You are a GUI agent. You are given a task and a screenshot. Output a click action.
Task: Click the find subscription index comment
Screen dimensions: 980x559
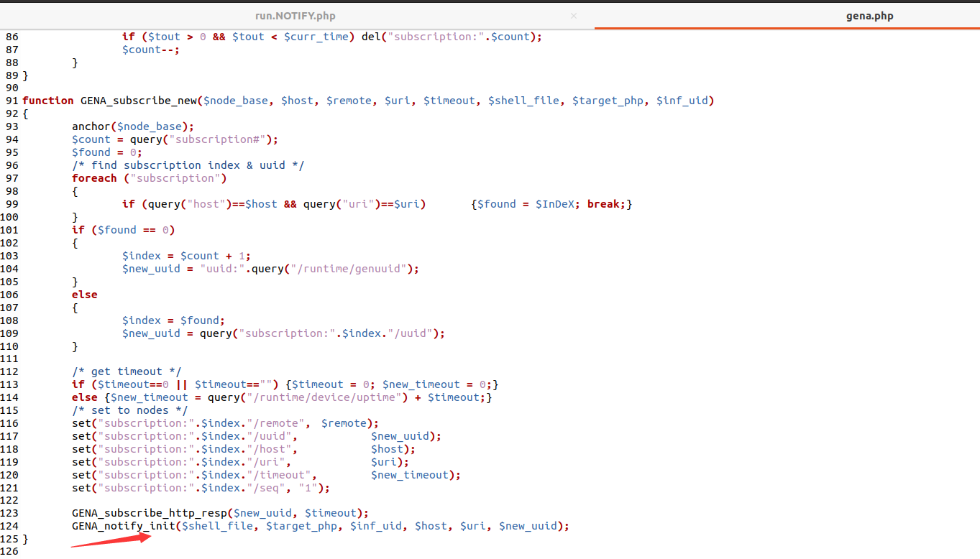[188, 165]
